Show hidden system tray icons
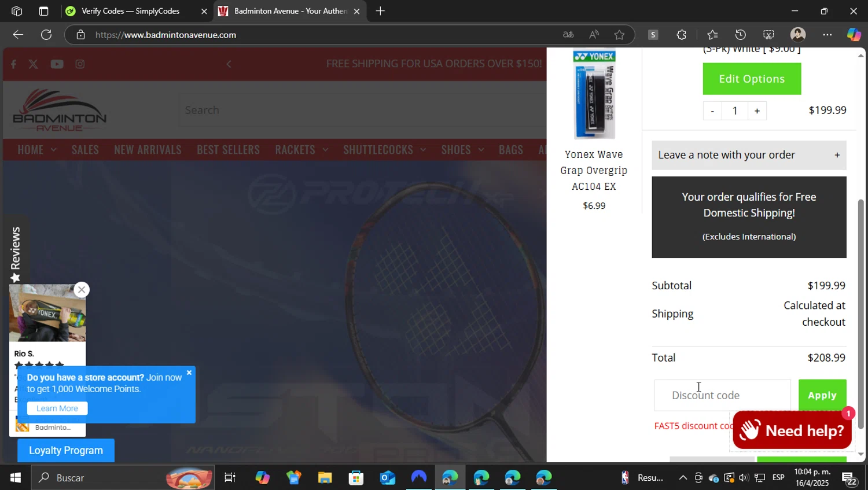The width and height of the screenshot is (868, 490). (683, 478)
